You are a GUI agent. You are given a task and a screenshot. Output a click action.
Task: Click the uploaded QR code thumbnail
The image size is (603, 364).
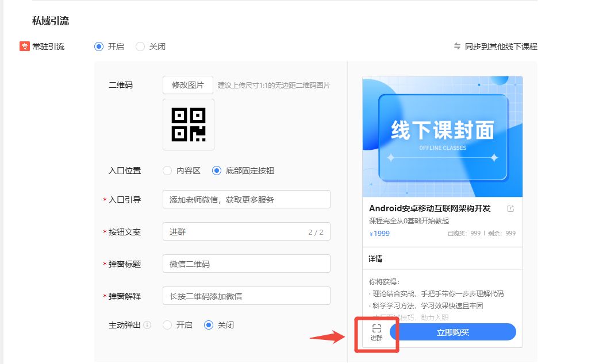click(x=189, y=125)
